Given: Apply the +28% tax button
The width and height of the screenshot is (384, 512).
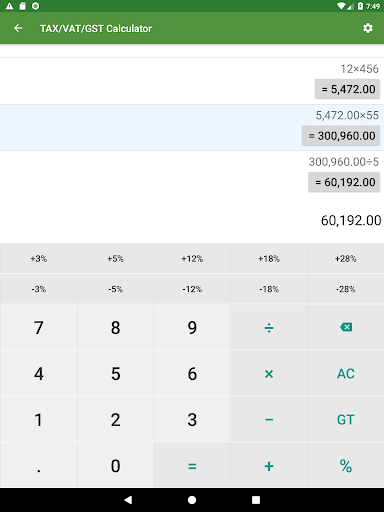Looking at the screenshot, I should click(x=346, y=258).
